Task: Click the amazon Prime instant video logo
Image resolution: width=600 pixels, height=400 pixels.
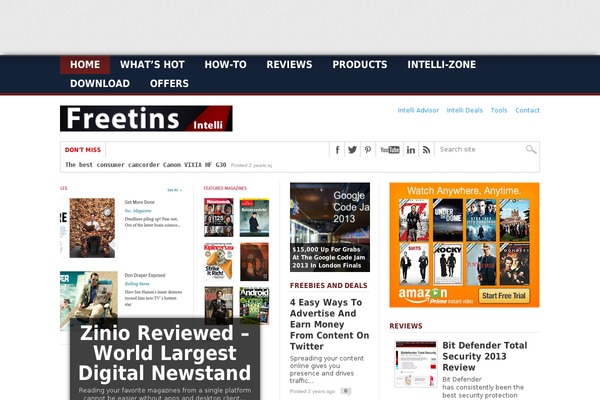Action: [x=435, y=296]
